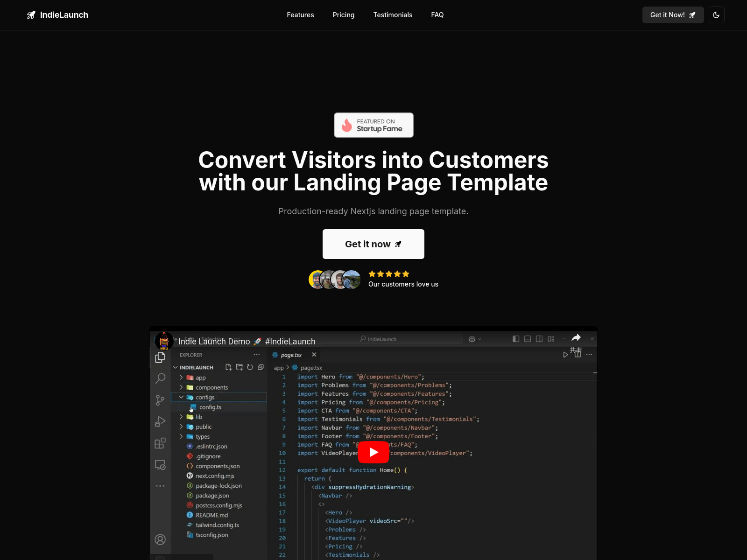The image size is (747, 560).
Task: Toggle the dark mode moon switch
Action: (x=716, y=15)
